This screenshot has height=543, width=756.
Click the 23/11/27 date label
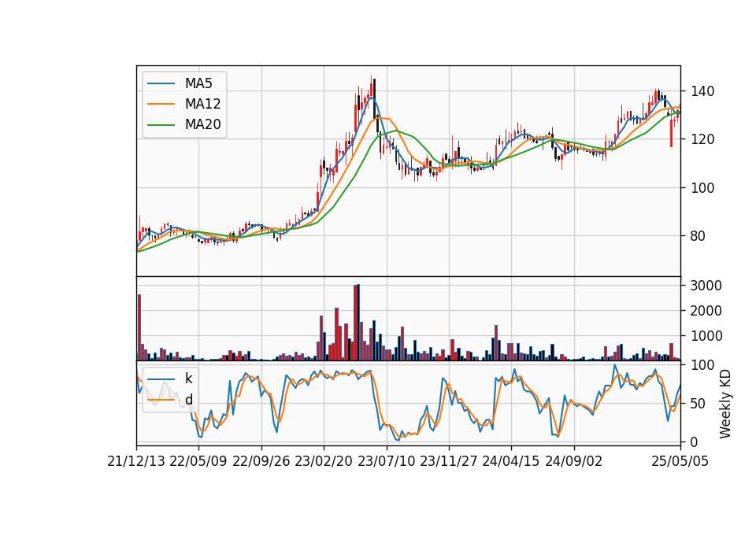tap(448, 461)
